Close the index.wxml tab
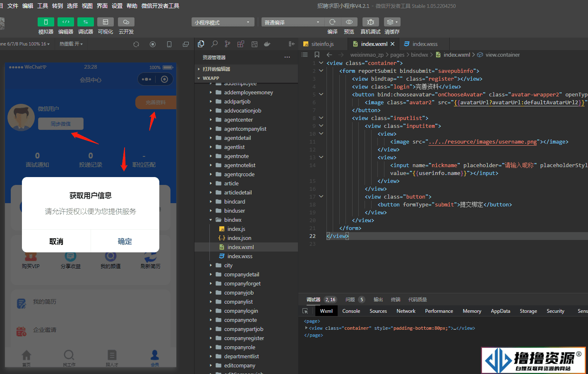This screenshot has width=588, height=374. click(392, 44)
